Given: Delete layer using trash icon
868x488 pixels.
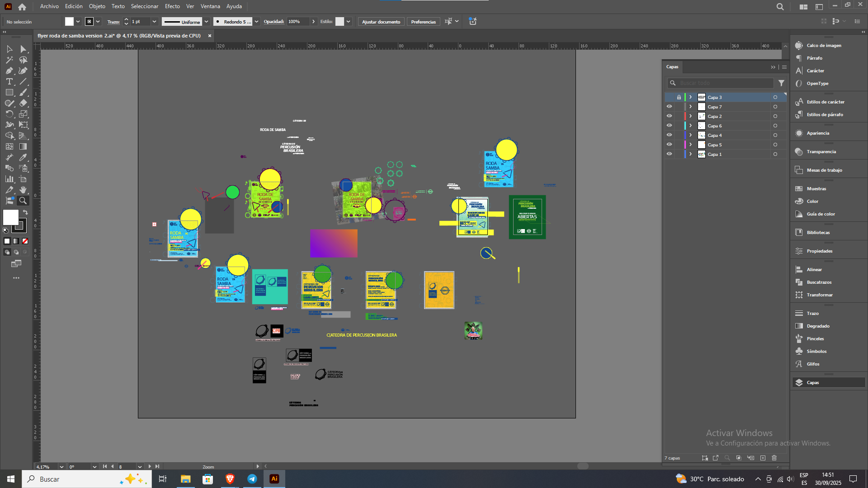Looking at the screenshot, I should [x=774, y=458].
